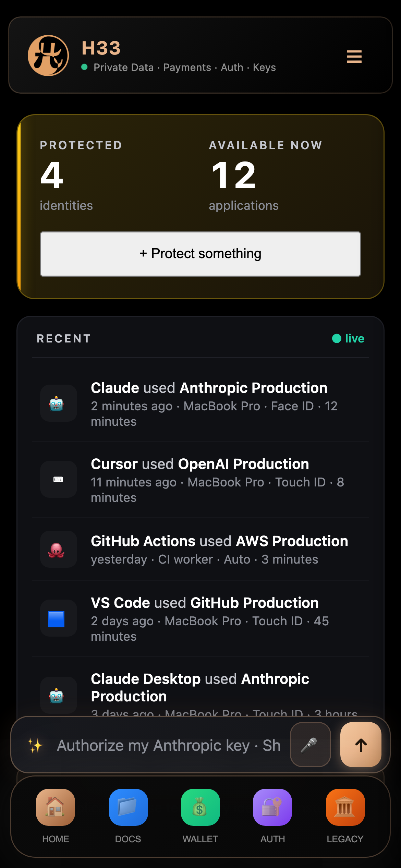Open the hamburger menu
Screen dimensions: 401x868
point(354,57)
